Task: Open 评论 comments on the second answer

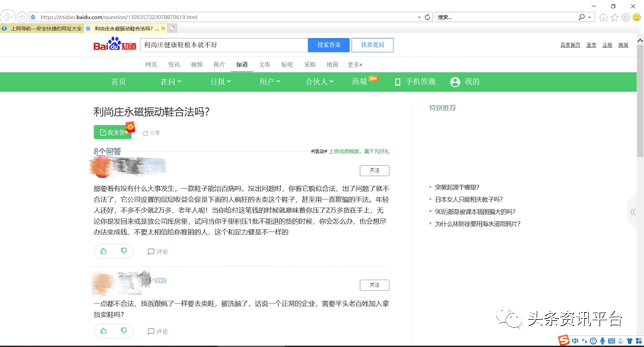Action: (158, 331)
